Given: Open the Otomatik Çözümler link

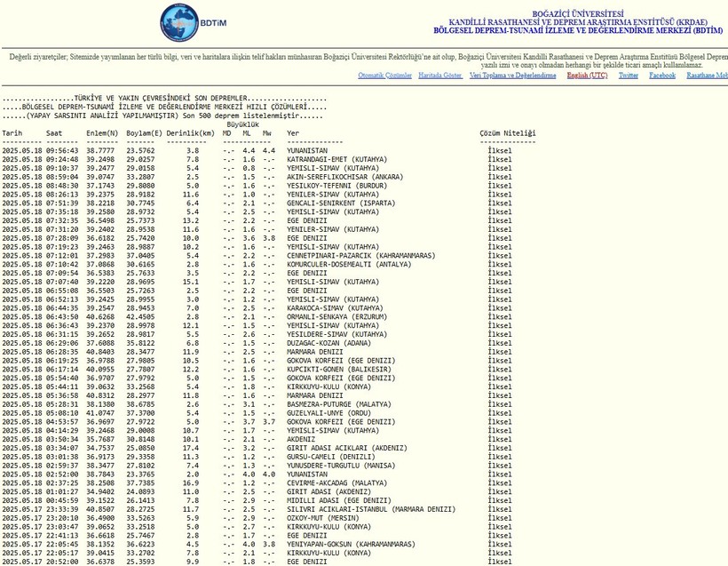Looking at the screenshot, I should [385, 76].
